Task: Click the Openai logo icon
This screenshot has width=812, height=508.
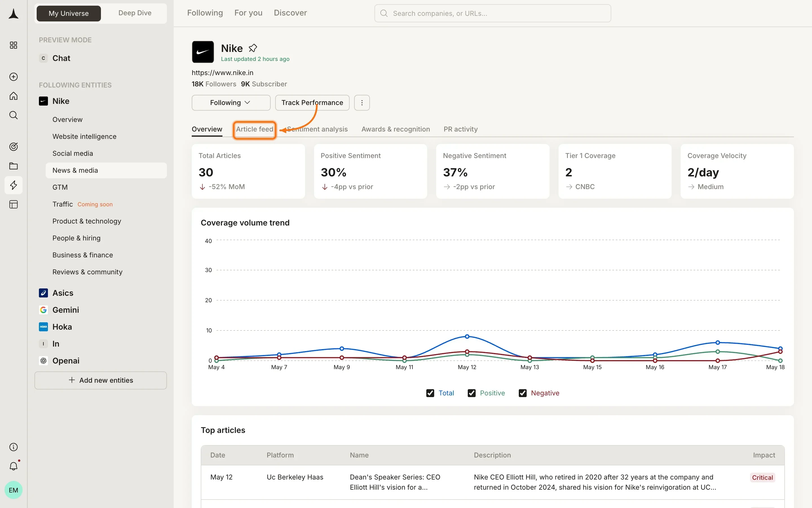Action: pyautogui.click(x=43, y=361)
